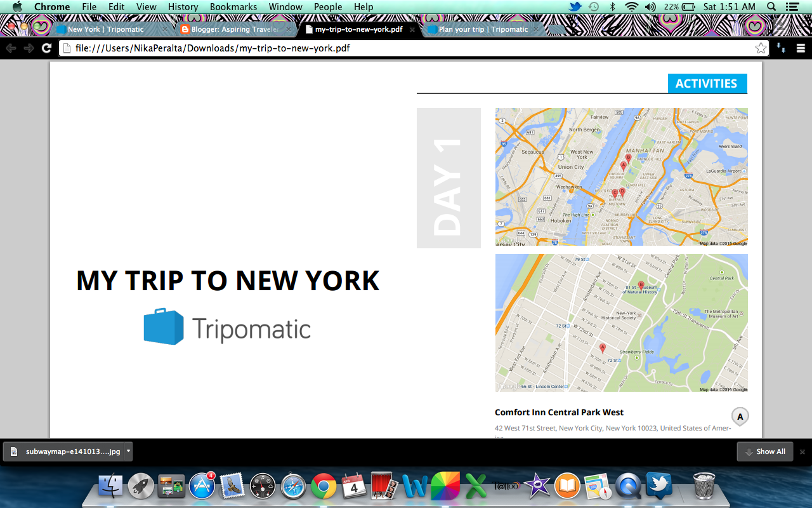
Task: Open the Window menu
Action: click(x=285, y=7)
